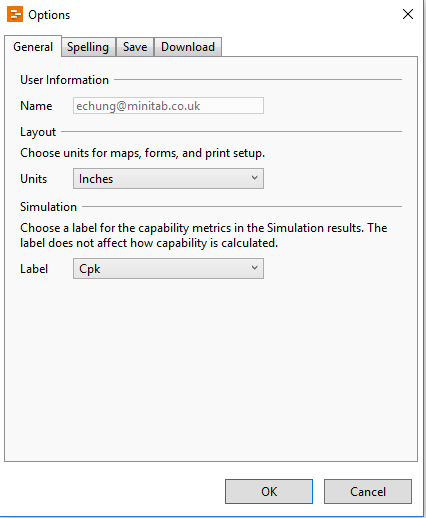Click the Name input field
This screenshot has height=518, width=426.
tap(168, 106)
